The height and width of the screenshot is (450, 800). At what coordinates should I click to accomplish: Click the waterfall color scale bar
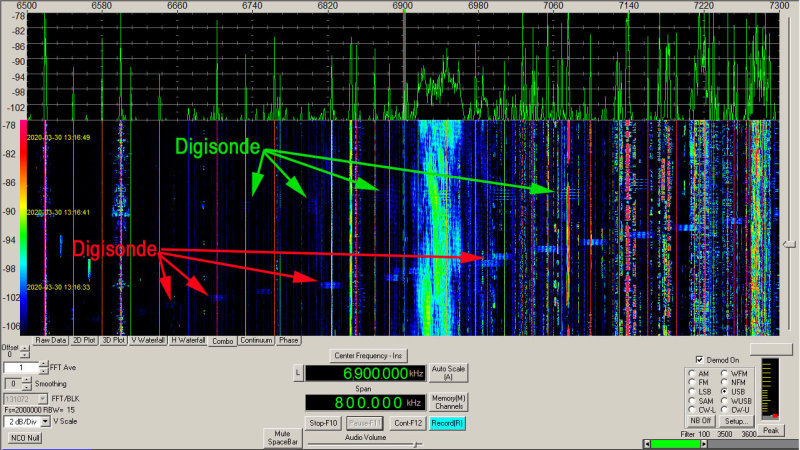pos(23,228)
